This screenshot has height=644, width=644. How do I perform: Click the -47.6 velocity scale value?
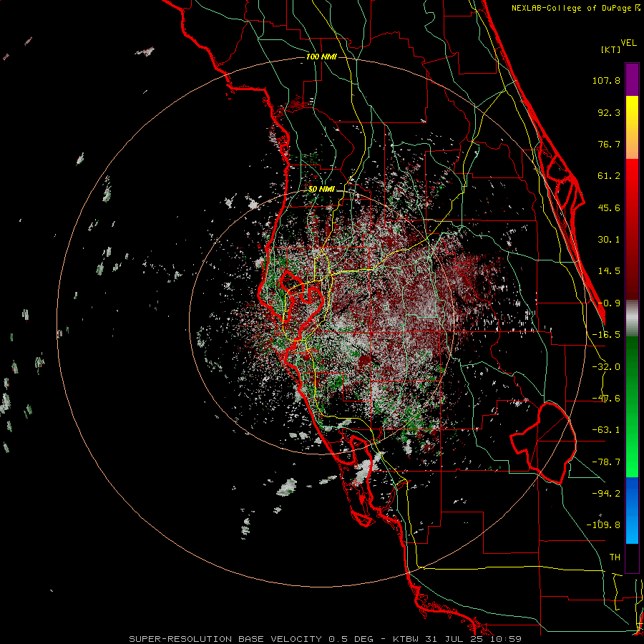click(x=606, y=399)
